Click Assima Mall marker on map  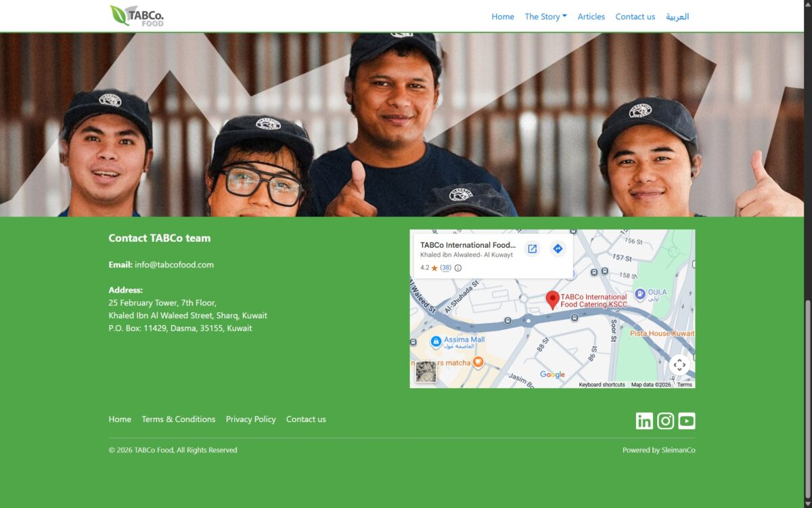[x=436, y=341]
